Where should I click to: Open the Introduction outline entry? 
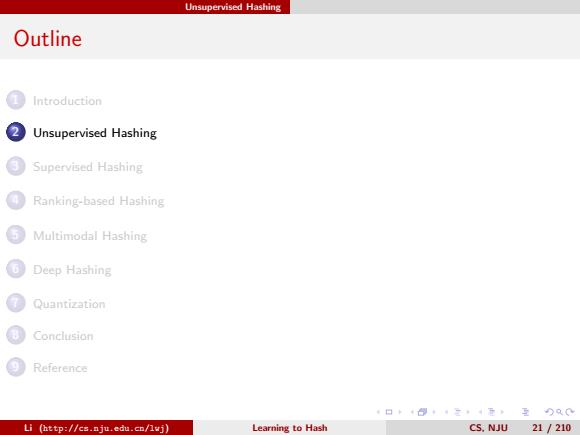(67, 101)
